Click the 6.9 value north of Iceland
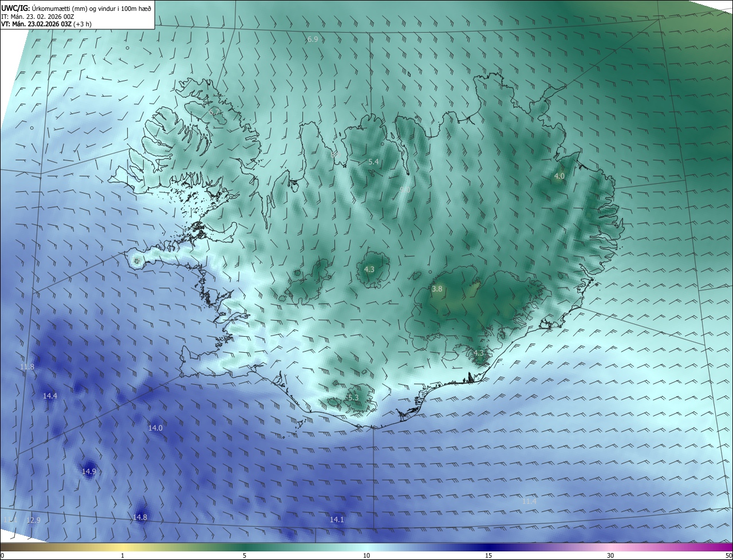Screen dimensions: 733x560 coord(313,40)
